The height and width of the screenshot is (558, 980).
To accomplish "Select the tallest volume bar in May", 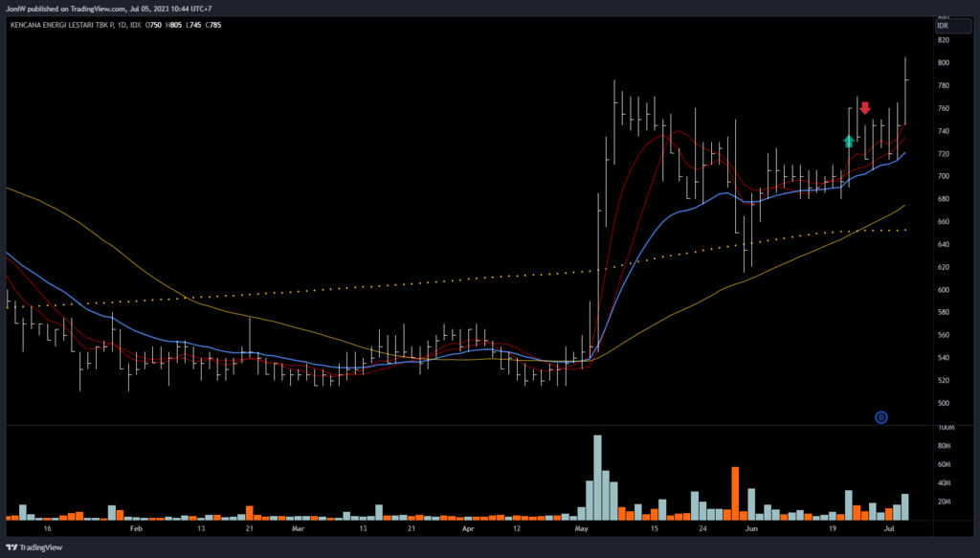I will click(597, 477).
